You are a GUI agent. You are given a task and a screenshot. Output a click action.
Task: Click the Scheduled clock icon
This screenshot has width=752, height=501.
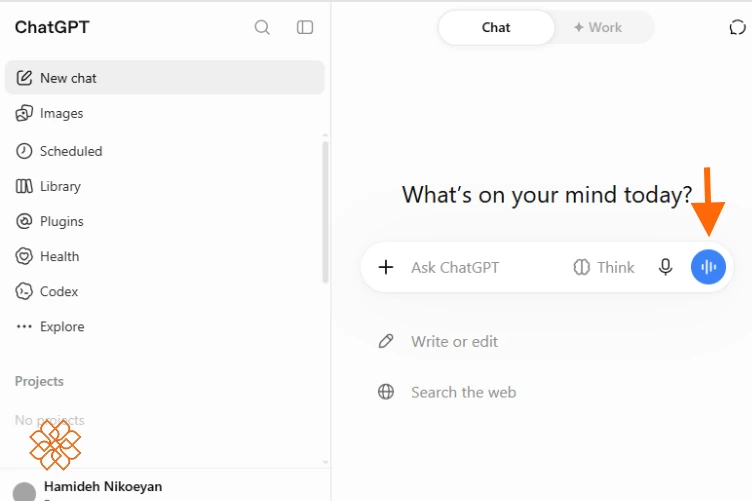pos(24,151)
